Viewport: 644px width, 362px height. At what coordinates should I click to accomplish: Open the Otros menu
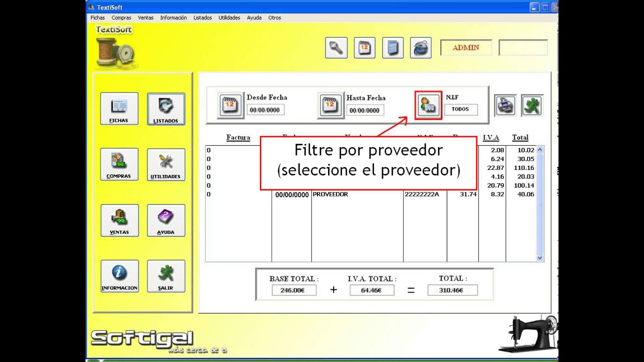[275, 18]
